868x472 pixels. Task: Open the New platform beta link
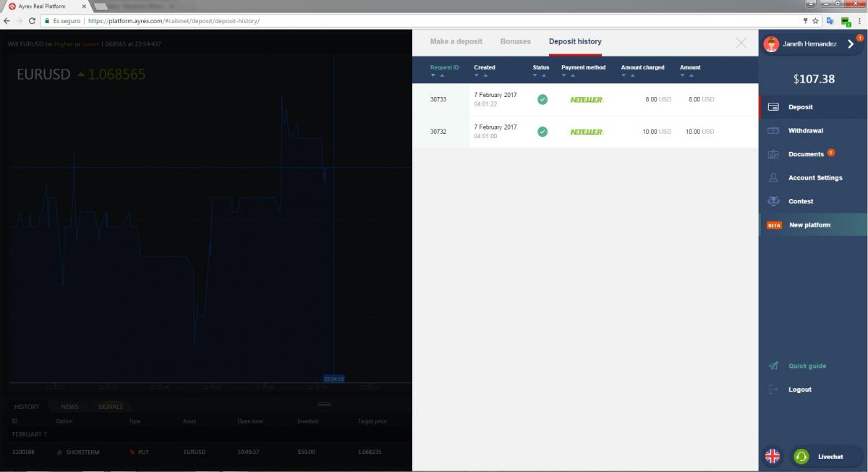point(809,225)
